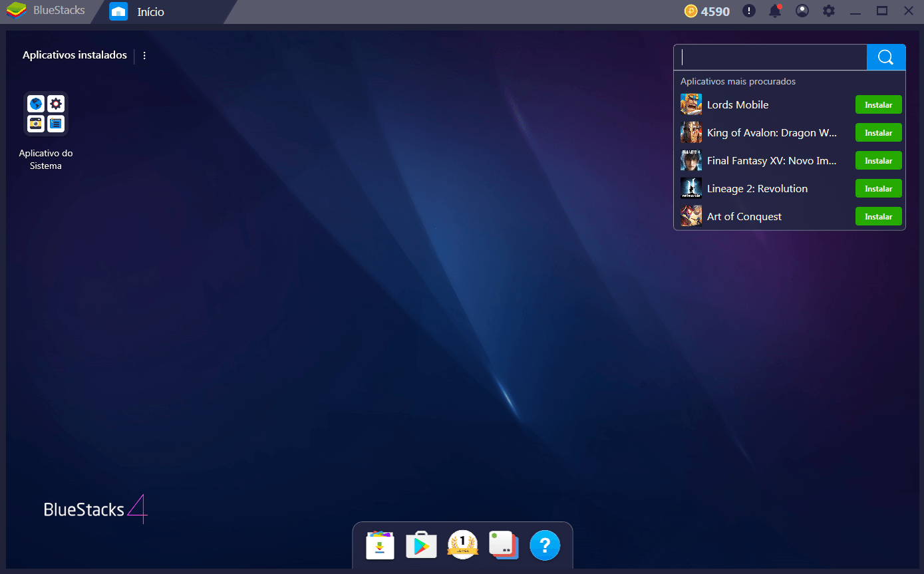Image resolution: width=924 pixels, height=574 pixels.
Task: Open the BlueStacks settings gear
Action: (828, 11)
